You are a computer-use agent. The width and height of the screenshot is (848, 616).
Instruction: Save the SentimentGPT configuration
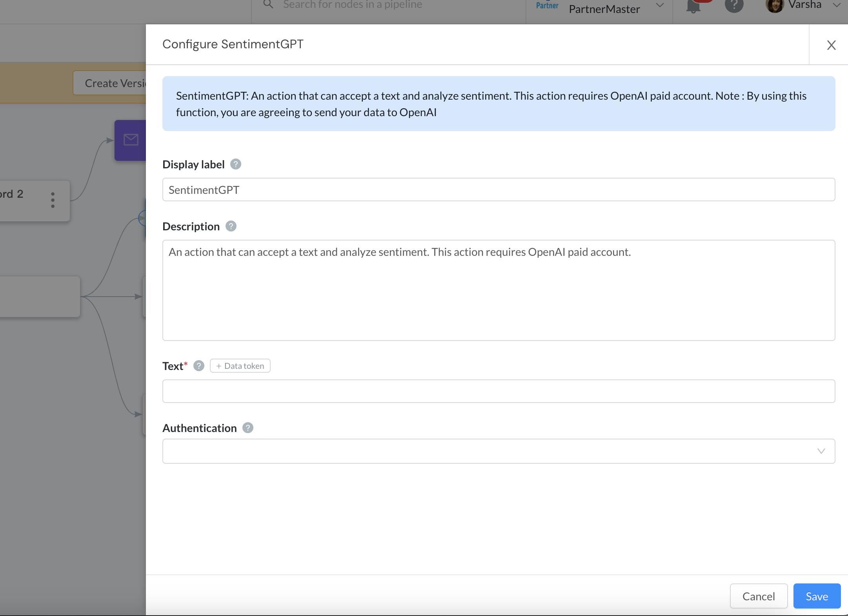(817, 596)
